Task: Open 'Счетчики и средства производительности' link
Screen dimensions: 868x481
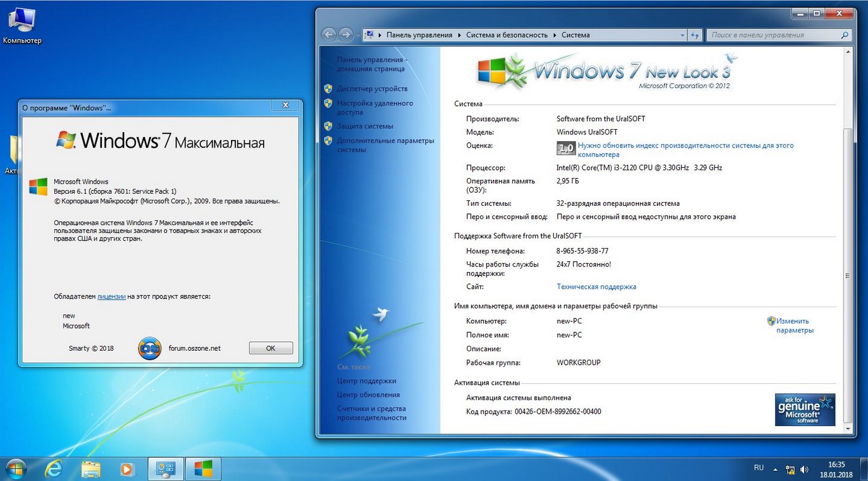Action: 372,413
